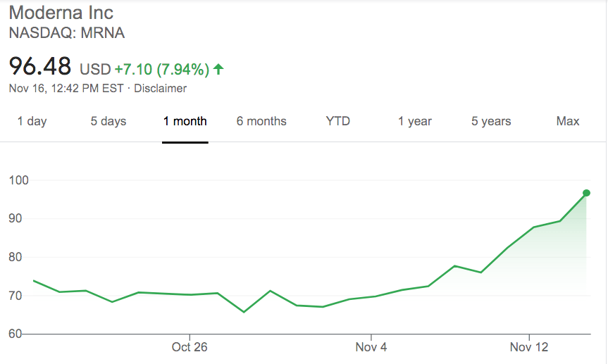Image resolution: width=608 pixels, height=364 pixels.
Task: Click the +7.10 (7.94%) change text
Action: coord(162,69)
